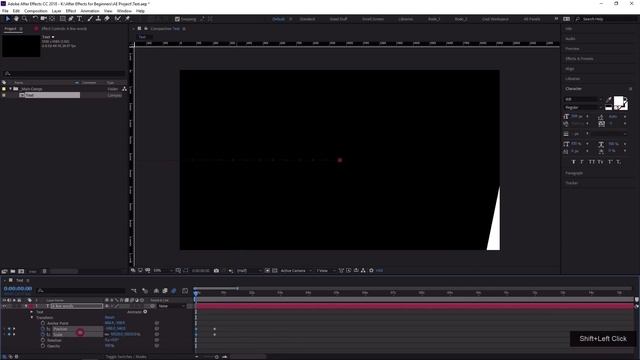
Task: Click the Superscript style button
Action: pyautogui.click(x=610, y=162)
